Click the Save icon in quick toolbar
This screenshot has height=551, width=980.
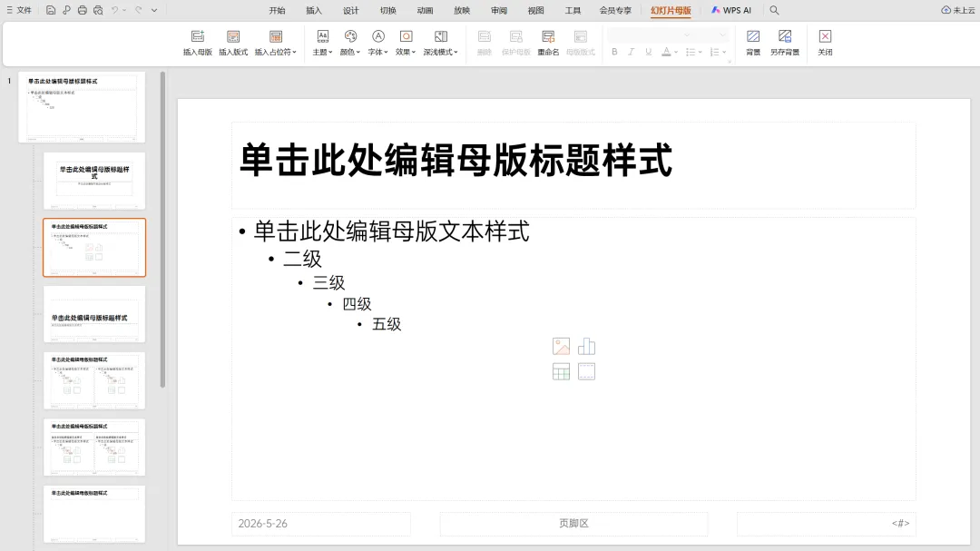click(x=51, y=10)
